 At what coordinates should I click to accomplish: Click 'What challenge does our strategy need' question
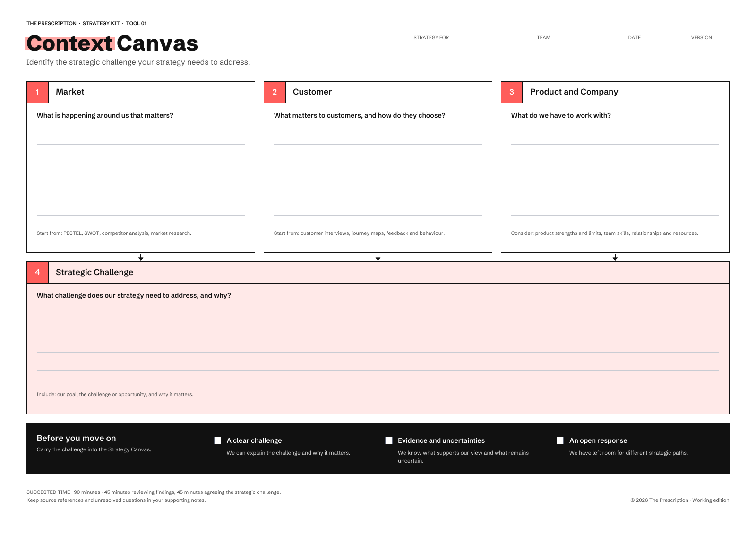pos(134,295)
